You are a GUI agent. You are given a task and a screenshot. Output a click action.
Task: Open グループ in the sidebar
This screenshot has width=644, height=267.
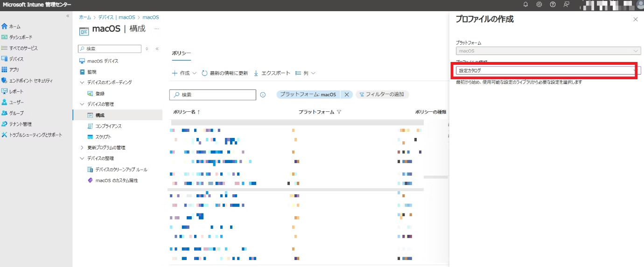pos(13,113)
